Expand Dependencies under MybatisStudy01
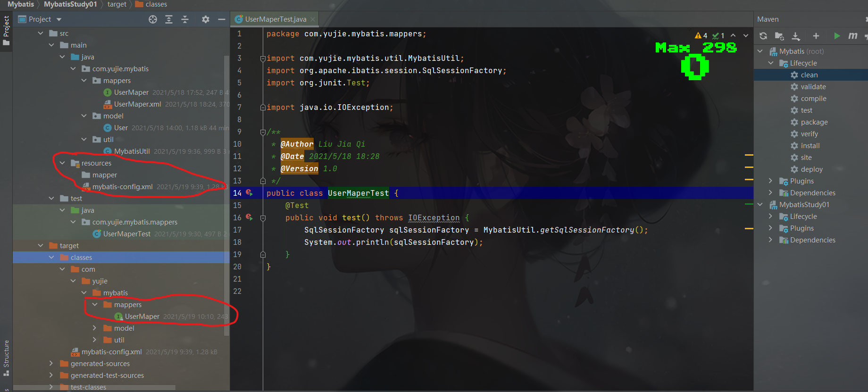 [x=770, y=240]
